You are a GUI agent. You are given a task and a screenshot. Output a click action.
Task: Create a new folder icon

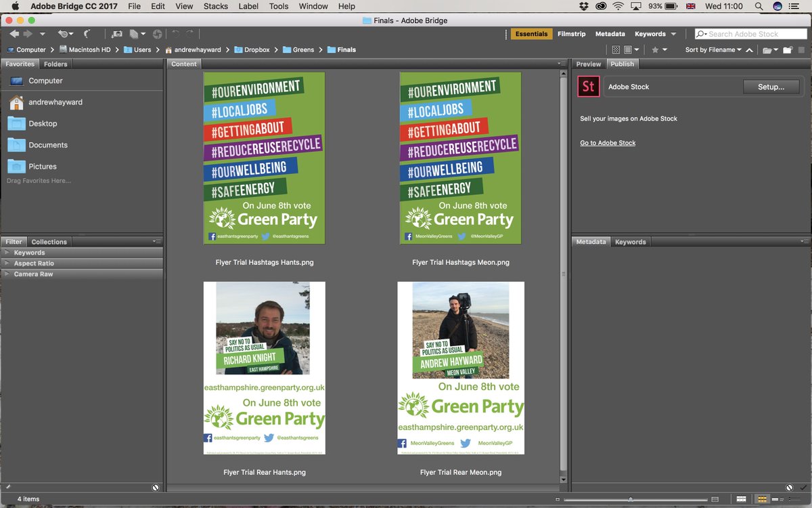click(x=788, y=49)
